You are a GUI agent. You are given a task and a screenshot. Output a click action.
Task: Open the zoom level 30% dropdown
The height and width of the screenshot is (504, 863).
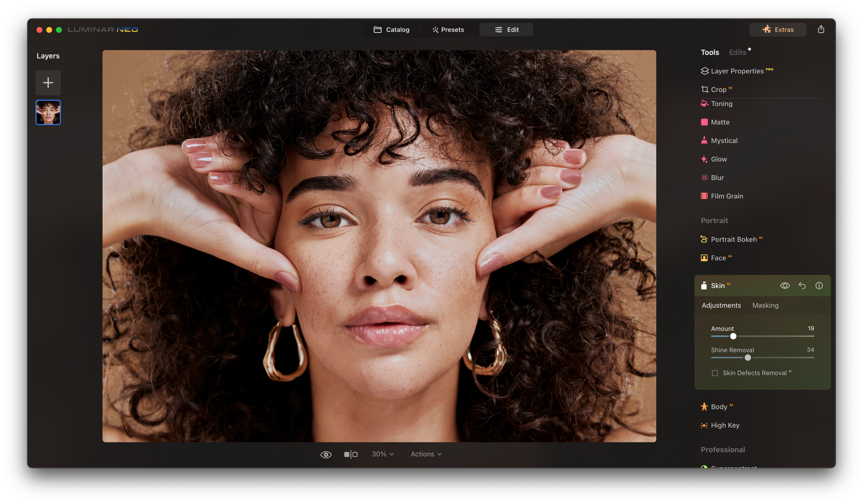(382, 454)
